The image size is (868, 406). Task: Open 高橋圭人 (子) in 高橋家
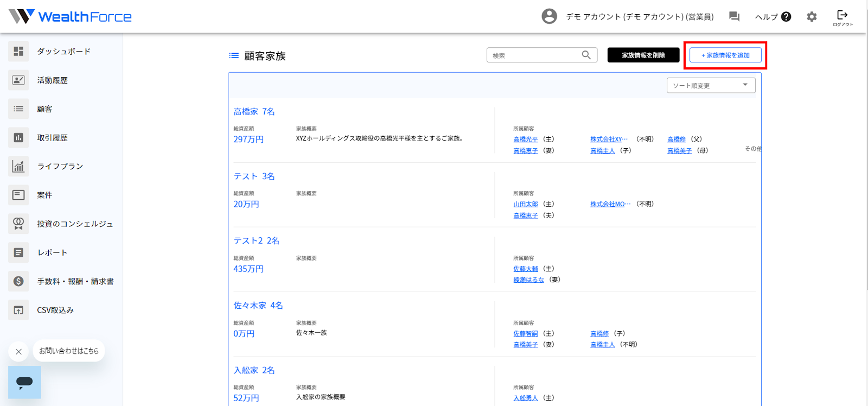pyautogui.click(x=603, y=151)
